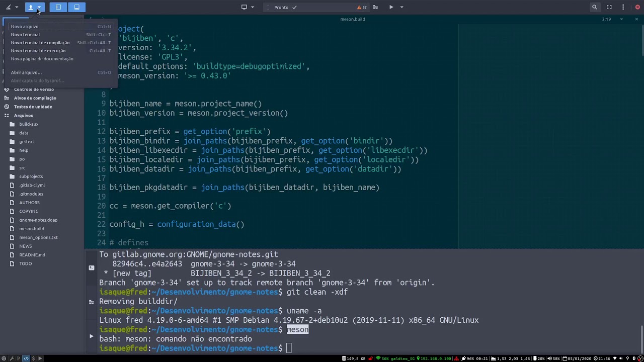Click the po folder icon
The width and height of the screenshot is (644, 362).
click(12, 159)
